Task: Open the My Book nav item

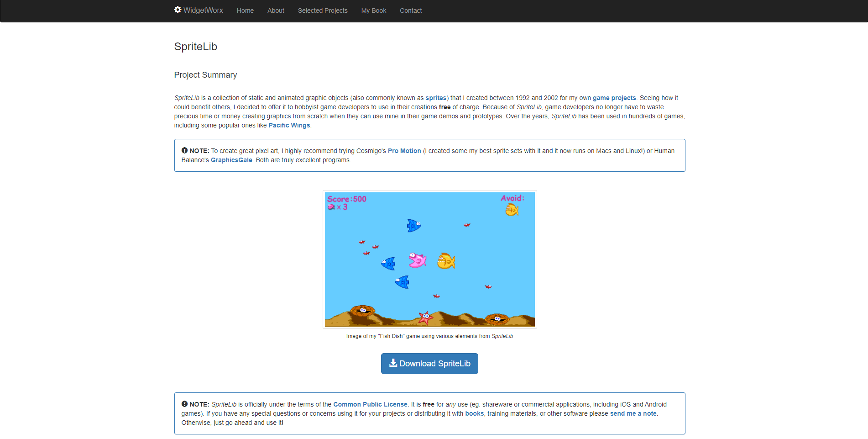Action: [374, 11]
